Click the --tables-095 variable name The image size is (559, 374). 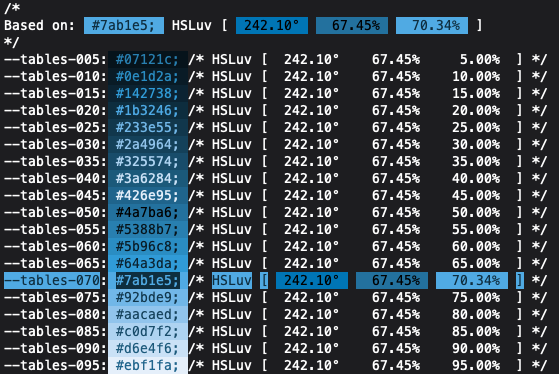[x=52, y=365]
